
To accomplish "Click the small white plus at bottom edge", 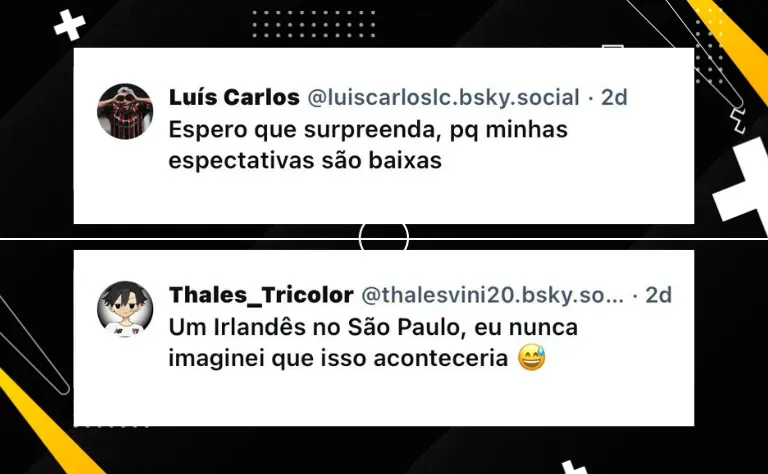I will coord(574,468).
